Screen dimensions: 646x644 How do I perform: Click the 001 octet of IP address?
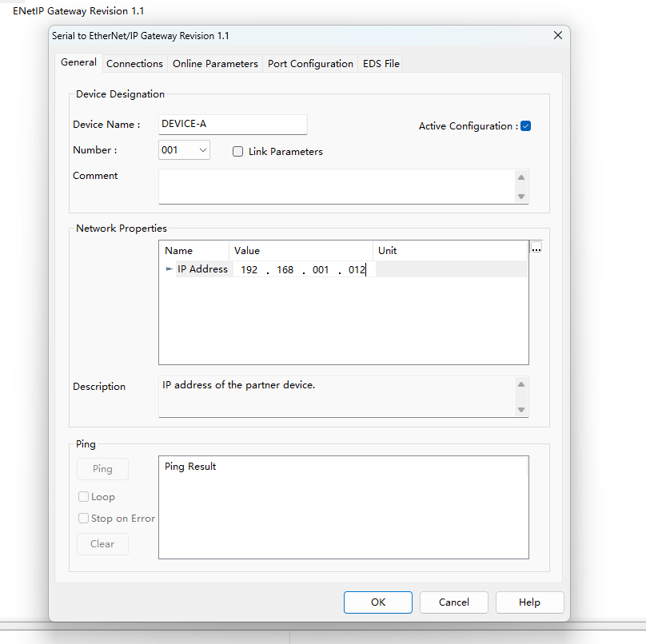(321, 270)
